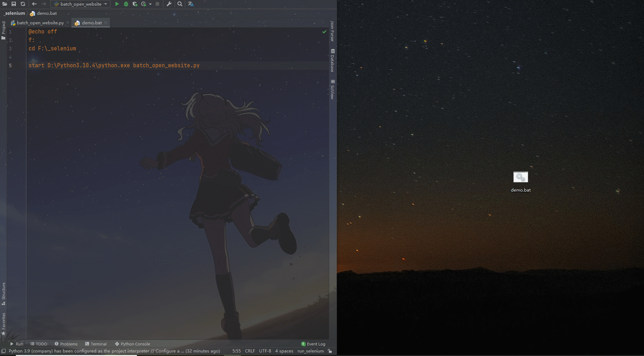Click the green inspection checkmark
This screenshot has height=356, width=644.
coord(324,32)
